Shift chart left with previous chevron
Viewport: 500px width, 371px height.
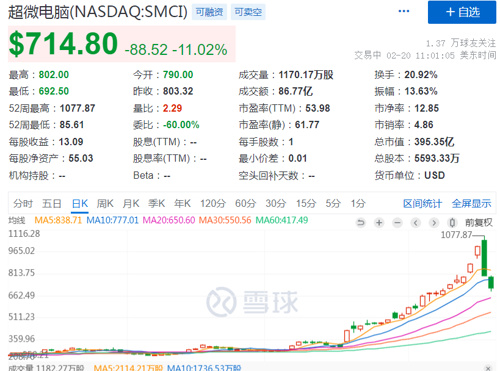pos(416,222)
